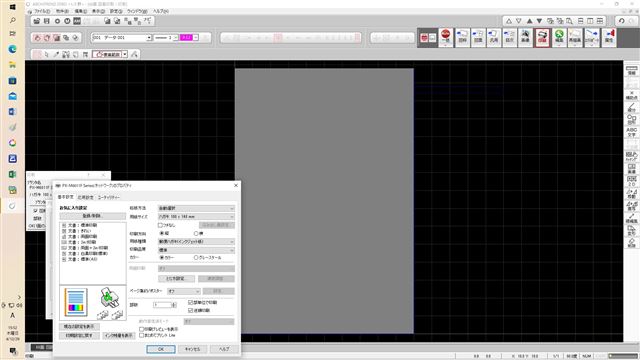This screenshot has height=360, width=640.
Task: Select the カラー color radio button
Action: coord(162,258)
